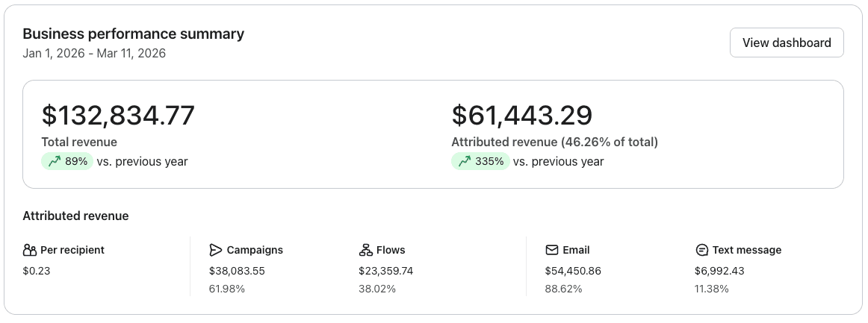The width and height of the screenshot is (868, 323).
Task: Click the Text message bubble icon
Action: coord(701,250)
